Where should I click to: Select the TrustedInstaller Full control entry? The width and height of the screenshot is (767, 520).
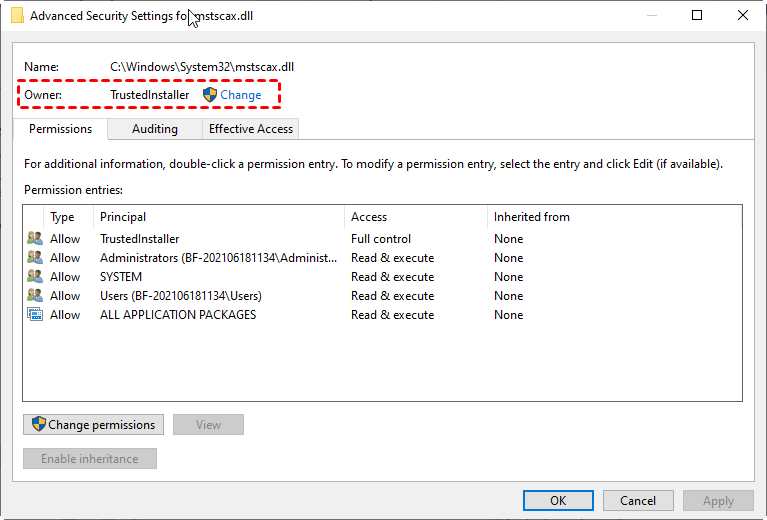point(140,239)
